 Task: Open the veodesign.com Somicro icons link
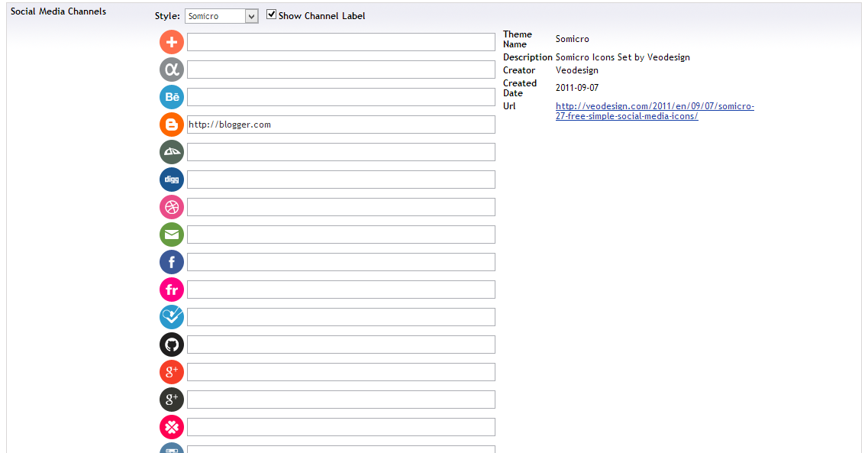[654, 112]
